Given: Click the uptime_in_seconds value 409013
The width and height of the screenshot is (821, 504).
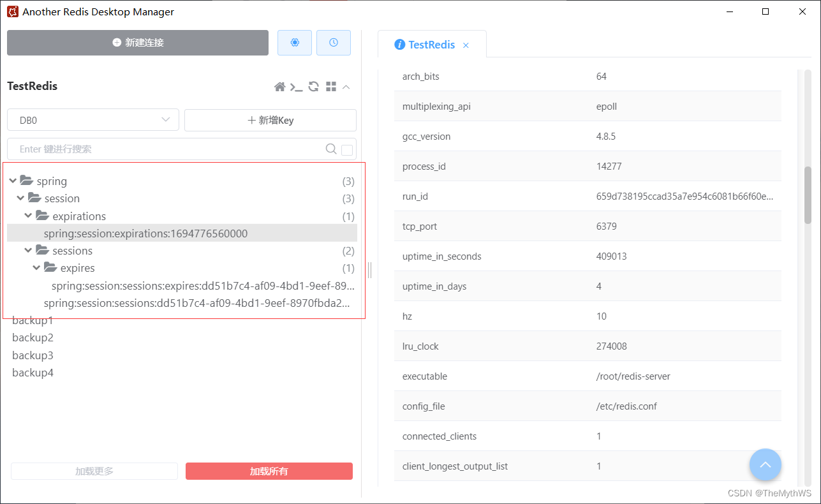Looking at the screenshot, I should point(612,256).
